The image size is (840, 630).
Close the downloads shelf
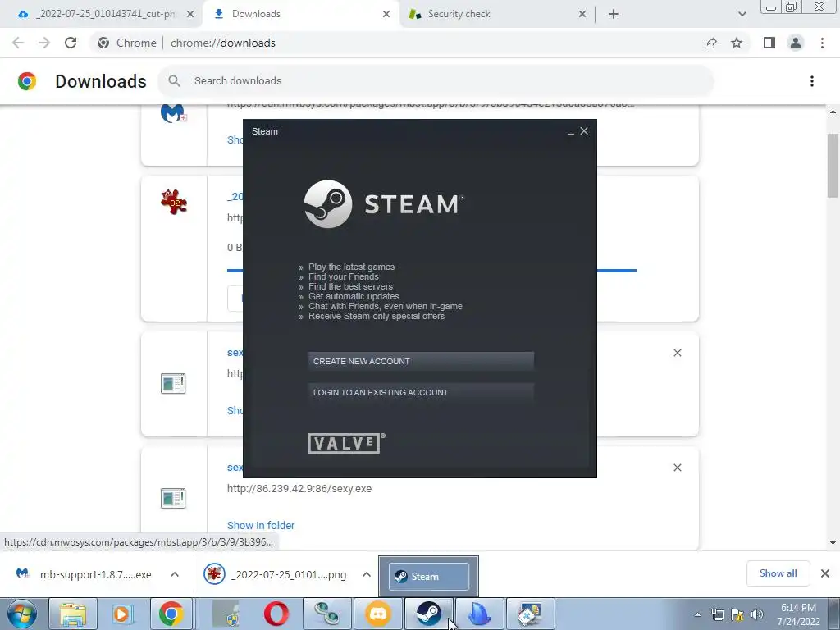click(825, 573)
